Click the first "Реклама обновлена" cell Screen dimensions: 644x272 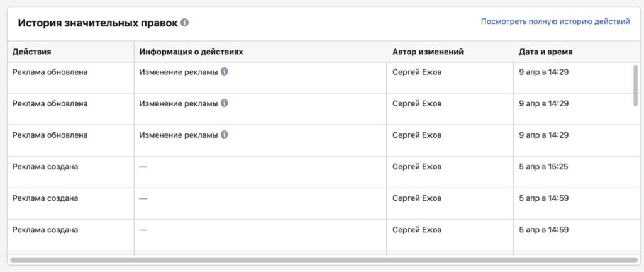point(50,72)
